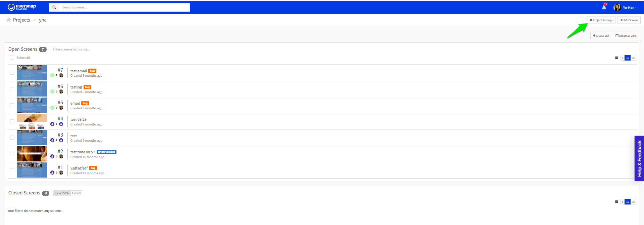Click the search magnifier icon
Screen dimensions: 644x225
54,7
